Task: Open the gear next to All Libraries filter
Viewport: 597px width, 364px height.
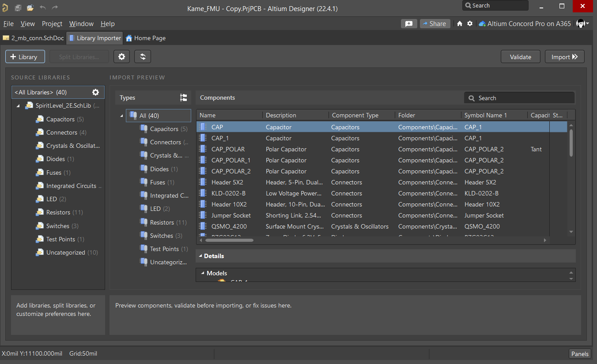Action: pyautogui.click(x=95, y=92)
